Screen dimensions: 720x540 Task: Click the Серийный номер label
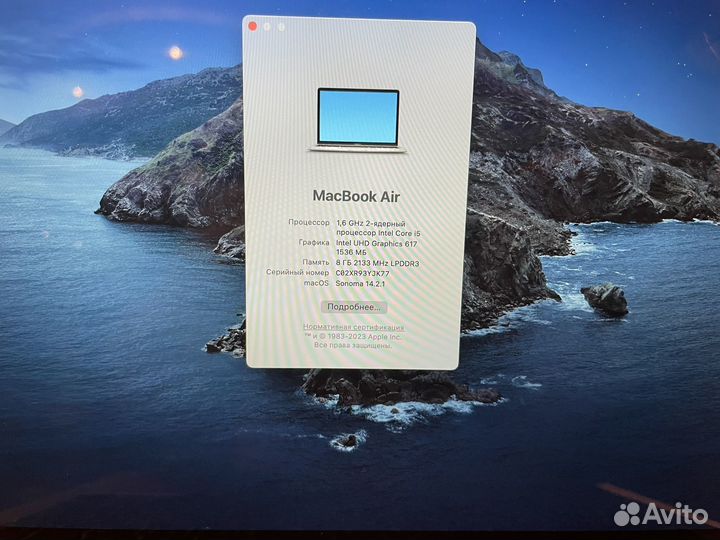tap(298, 272)
